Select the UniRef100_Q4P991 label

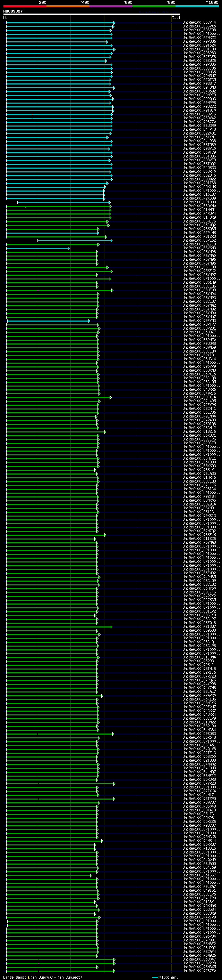tap(199, 940)
